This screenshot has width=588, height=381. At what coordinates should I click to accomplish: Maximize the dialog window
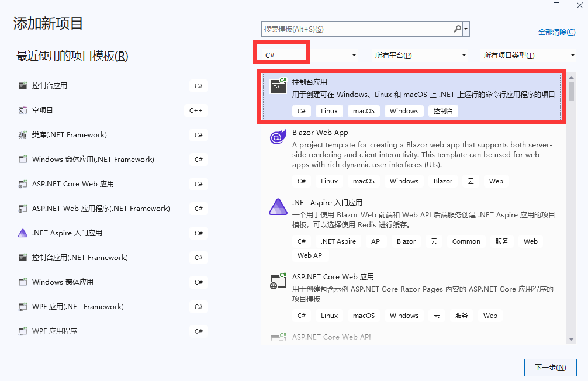pos(556,5)
